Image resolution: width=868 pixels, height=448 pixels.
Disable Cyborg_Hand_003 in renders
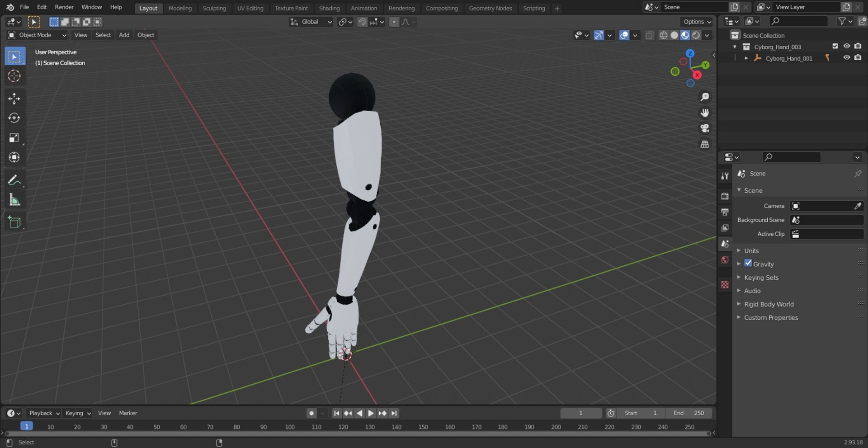point(858,46)
